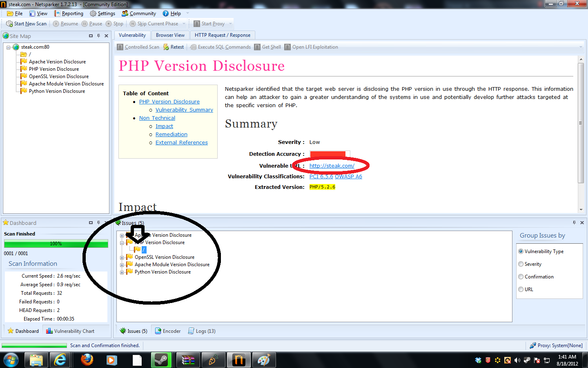Expand the Python Version Disclosure issue node
This screenshot has height=368, width=588.
point(122,272)
